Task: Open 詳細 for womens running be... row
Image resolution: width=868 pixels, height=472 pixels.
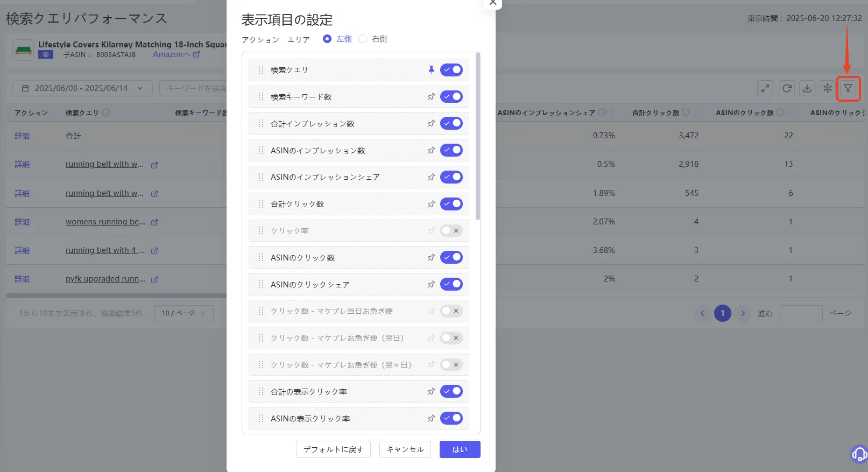Action: 22,222
